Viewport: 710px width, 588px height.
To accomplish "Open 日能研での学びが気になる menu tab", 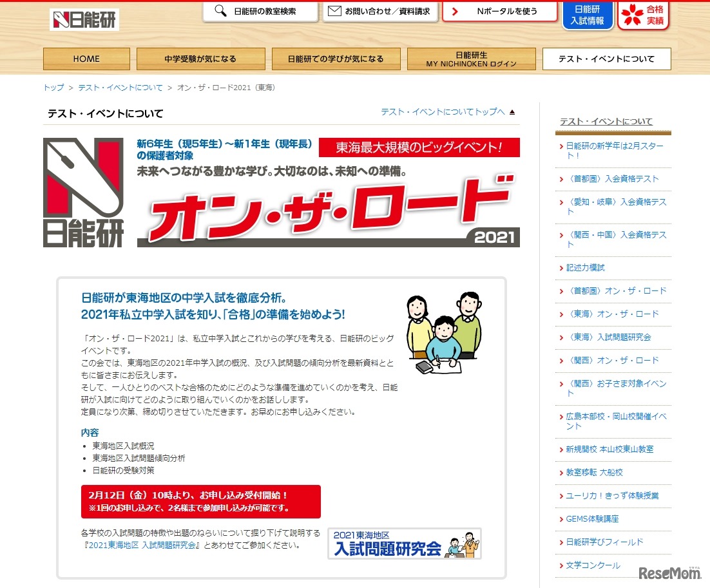I will click(336, 59).
